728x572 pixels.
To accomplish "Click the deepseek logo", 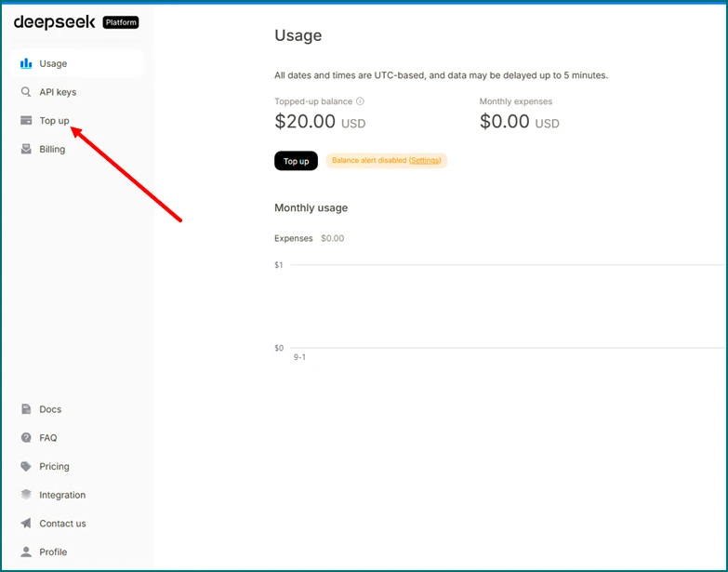I will pos(54,21).
